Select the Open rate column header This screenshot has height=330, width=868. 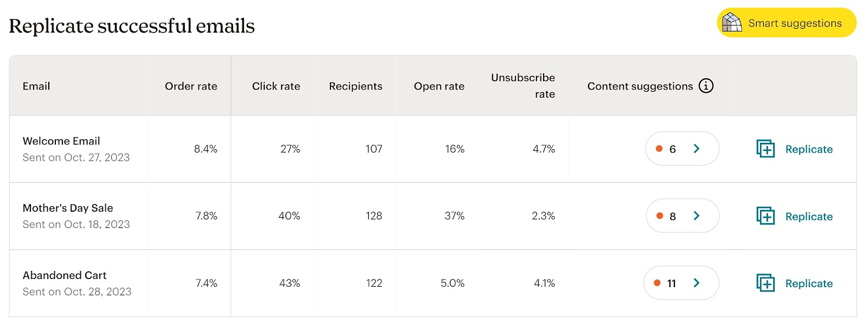pos(439,86)
